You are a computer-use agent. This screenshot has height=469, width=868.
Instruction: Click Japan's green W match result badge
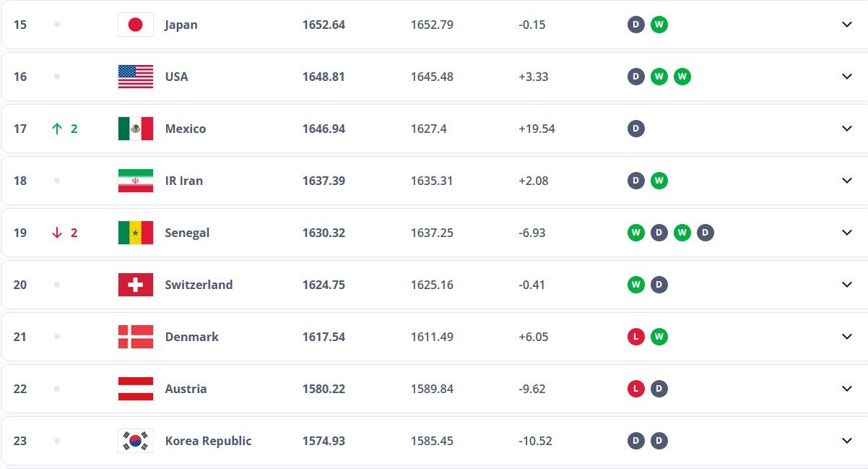tap(659, 25)
